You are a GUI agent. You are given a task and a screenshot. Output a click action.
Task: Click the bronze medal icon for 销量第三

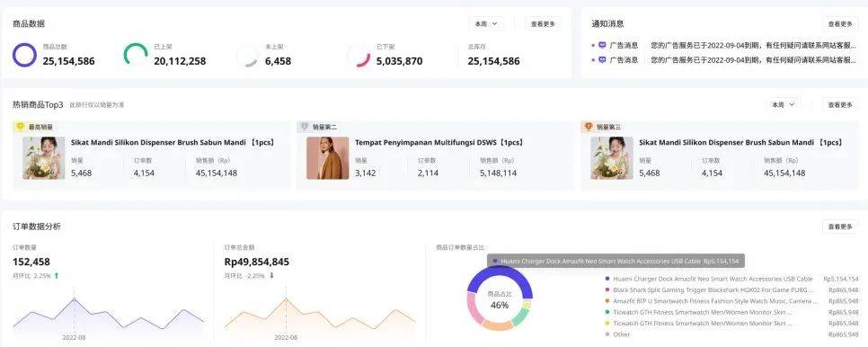tap(589, 127)
